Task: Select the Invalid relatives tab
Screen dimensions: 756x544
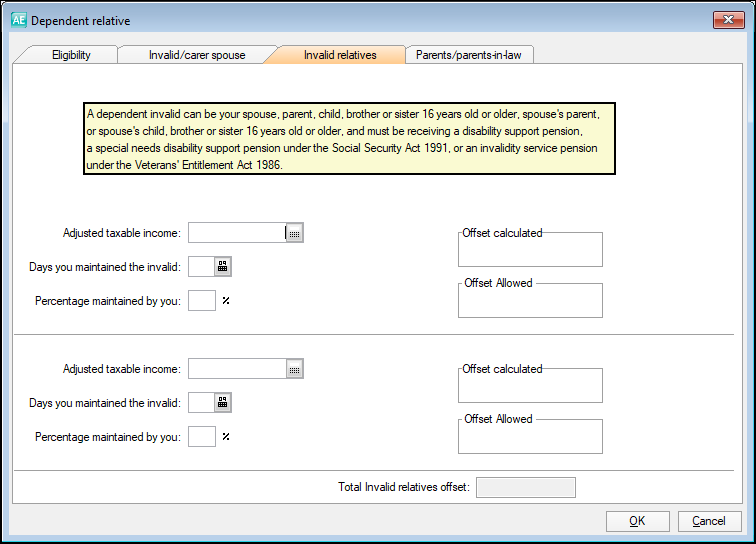Action: point(340,55)
